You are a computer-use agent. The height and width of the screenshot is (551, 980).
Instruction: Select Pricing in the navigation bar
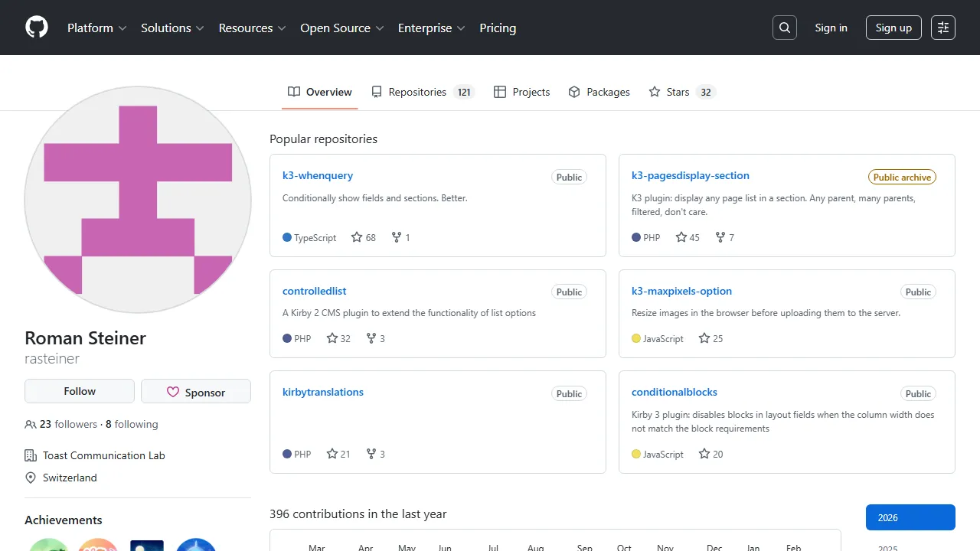[x=498, y=28]
